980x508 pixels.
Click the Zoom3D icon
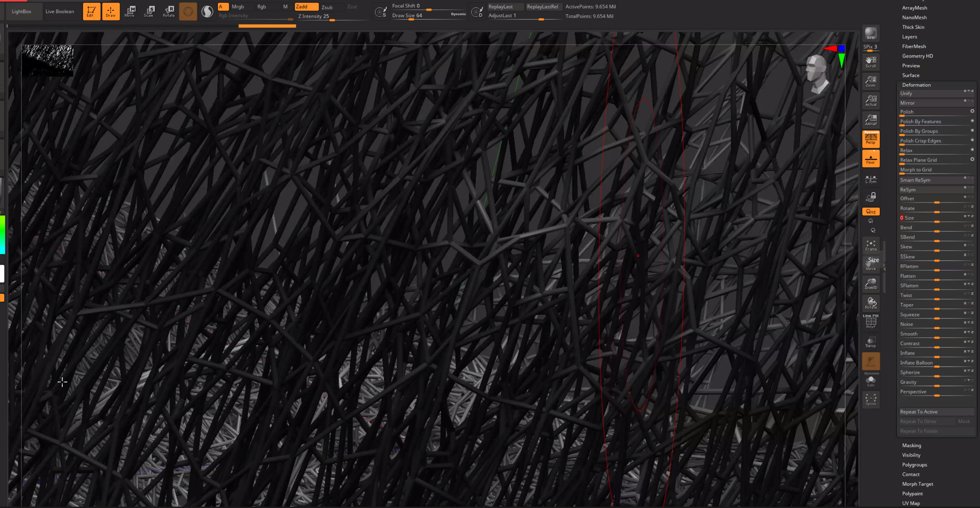click(x=870, y=284)
